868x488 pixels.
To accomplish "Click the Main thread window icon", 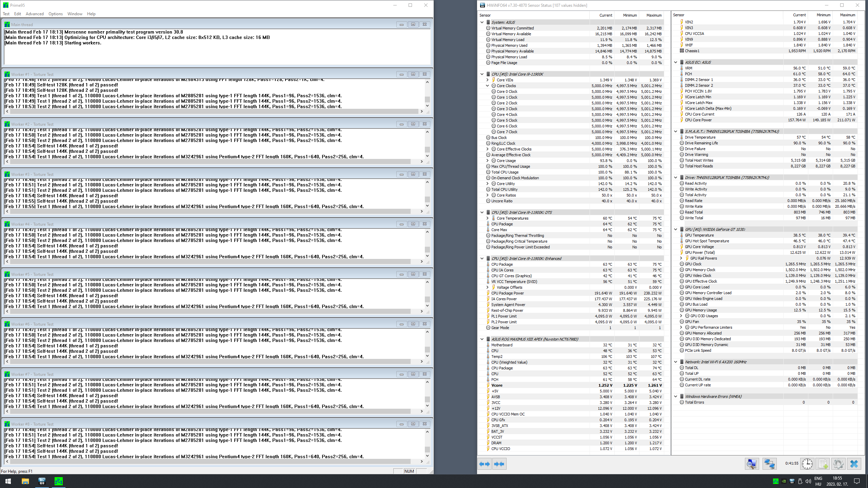I will pyautogui.click(x=7, y=24).
